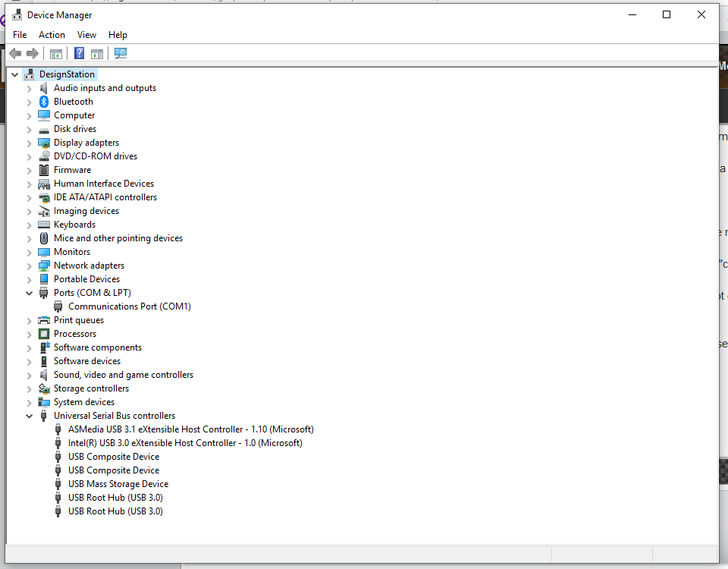The height and width of the screenshot is (569, 728).
Task: Click the Firmware chip icon
Action: click(44, 170)
